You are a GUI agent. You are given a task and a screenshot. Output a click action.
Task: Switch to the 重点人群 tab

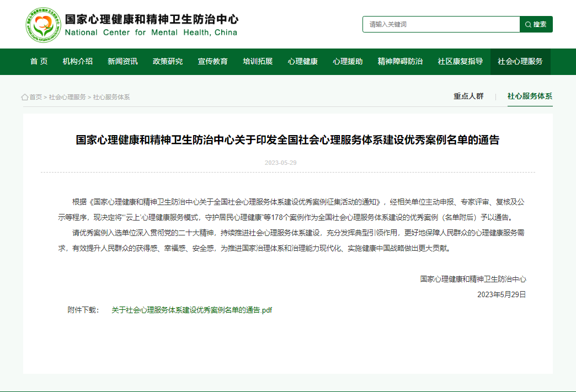click(468, 96)
